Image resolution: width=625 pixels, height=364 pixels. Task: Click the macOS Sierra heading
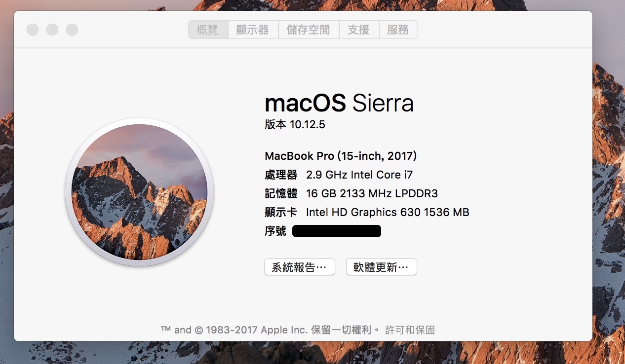pos(339,103)
